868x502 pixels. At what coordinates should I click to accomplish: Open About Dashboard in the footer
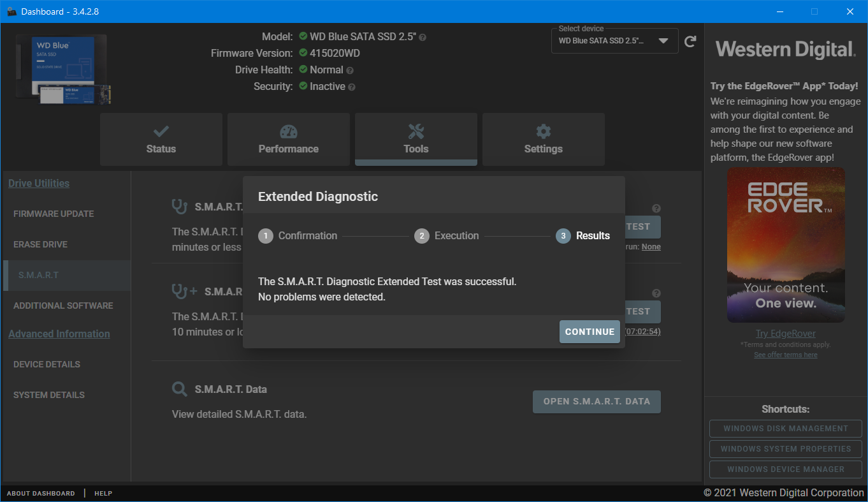(x=41, y=494)
